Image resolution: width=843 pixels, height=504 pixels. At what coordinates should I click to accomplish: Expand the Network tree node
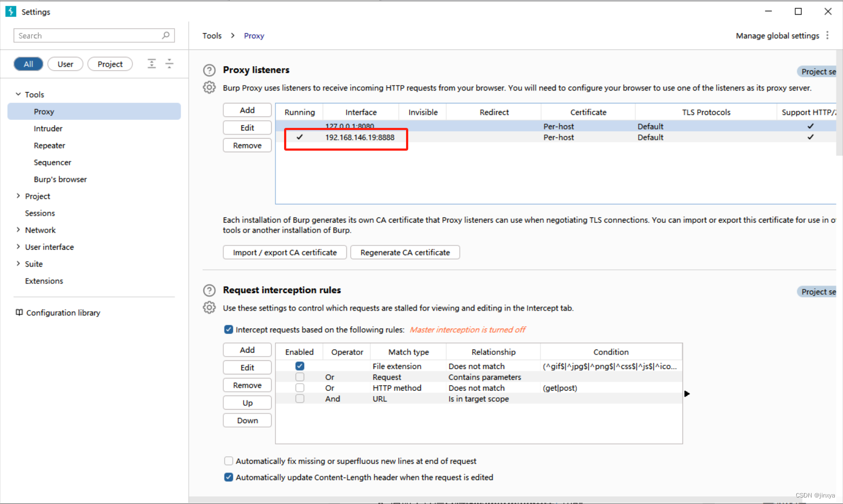pyautogui.click(x=18, y=230)
